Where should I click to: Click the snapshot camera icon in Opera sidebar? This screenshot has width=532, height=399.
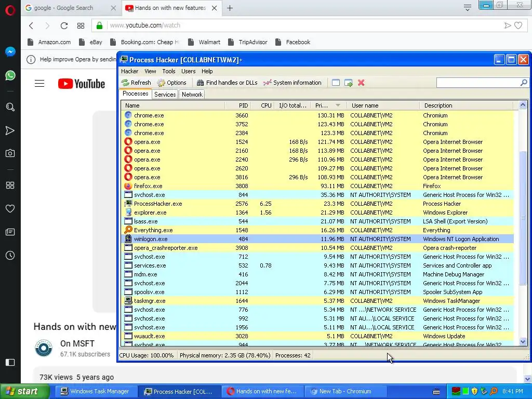10,153
